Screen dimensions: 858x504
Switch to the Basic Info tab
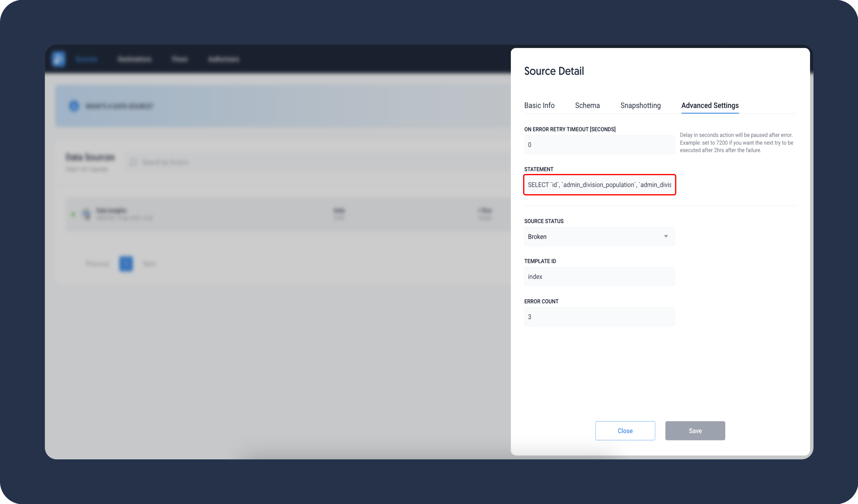coord(539,105)
